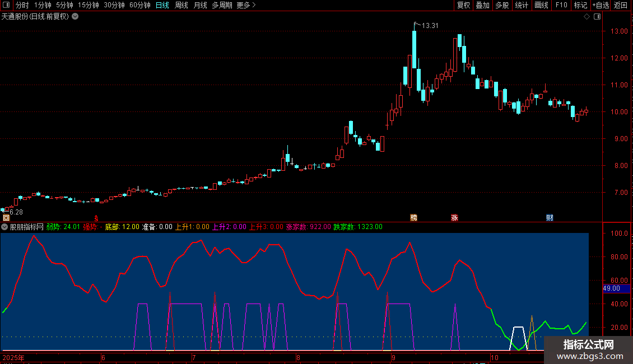Open the F10 company info
This screenshot has width=633, height=364.
[x=561, y=6]
